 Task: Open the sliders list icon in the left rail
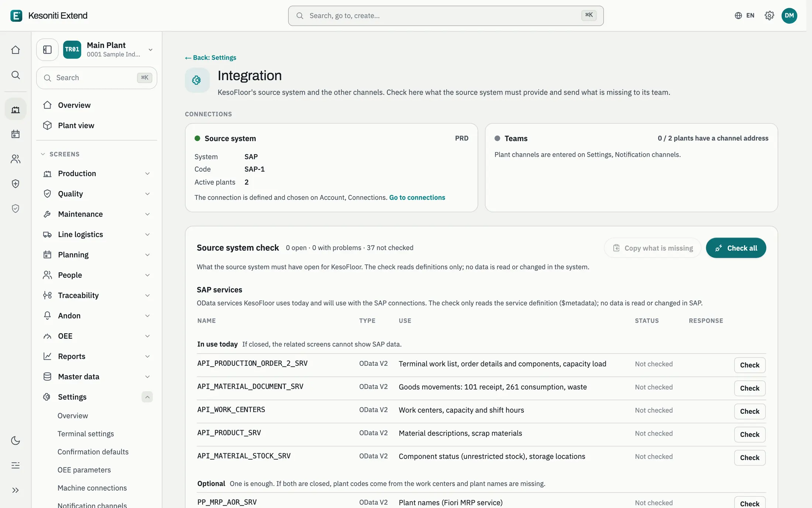coord(16,466)
